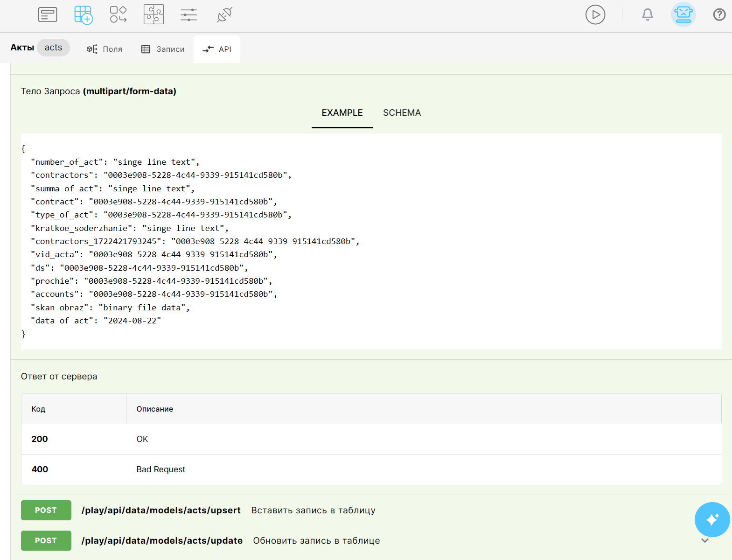The image size is (732, 560).
Task: Open the shapes workflow icon
Action: [x=119, y=15]
